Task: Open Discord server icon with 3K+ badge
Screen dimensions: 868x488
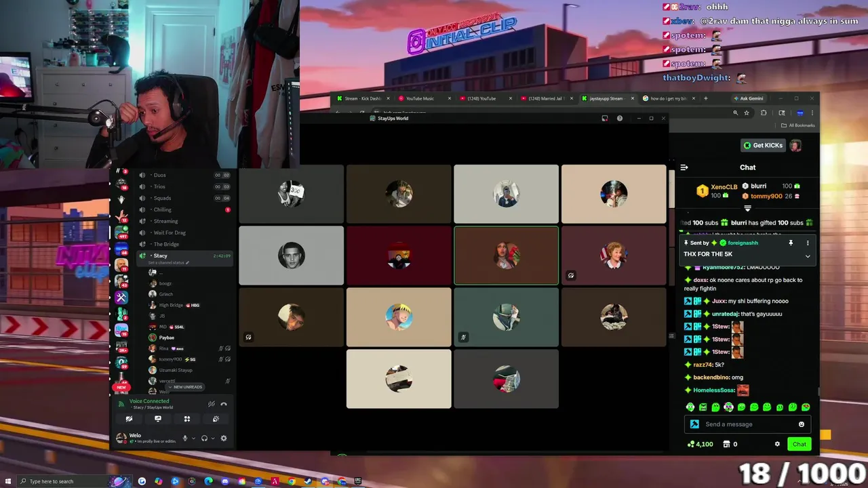Action: click(x=121, y=347)
